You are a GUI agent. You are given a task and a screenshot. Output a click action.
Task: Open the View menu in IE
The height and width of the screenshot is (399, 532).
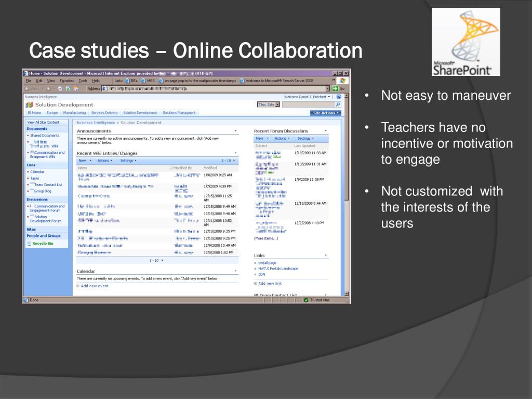(51, 81)
